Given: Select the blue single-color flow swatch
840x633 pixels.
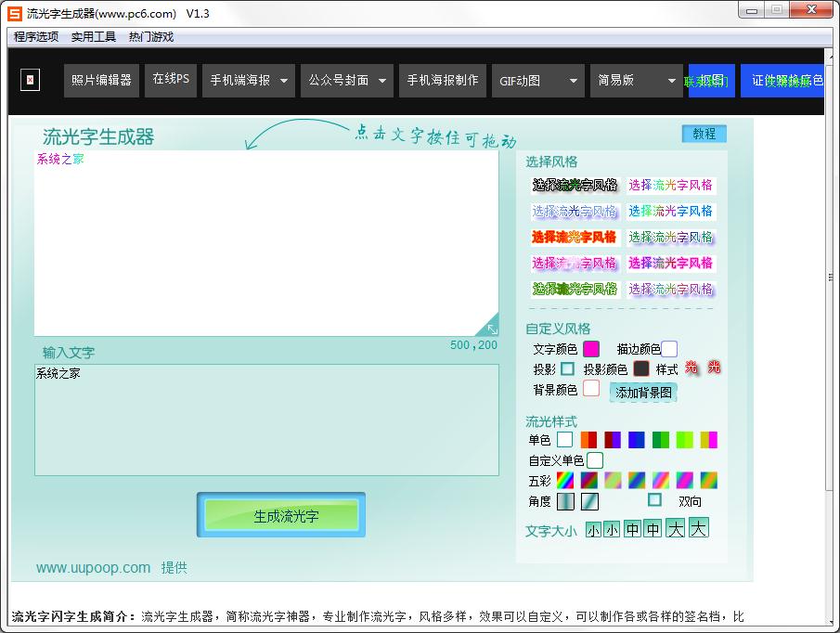Looking at the screenshot, I should (637, 440).
